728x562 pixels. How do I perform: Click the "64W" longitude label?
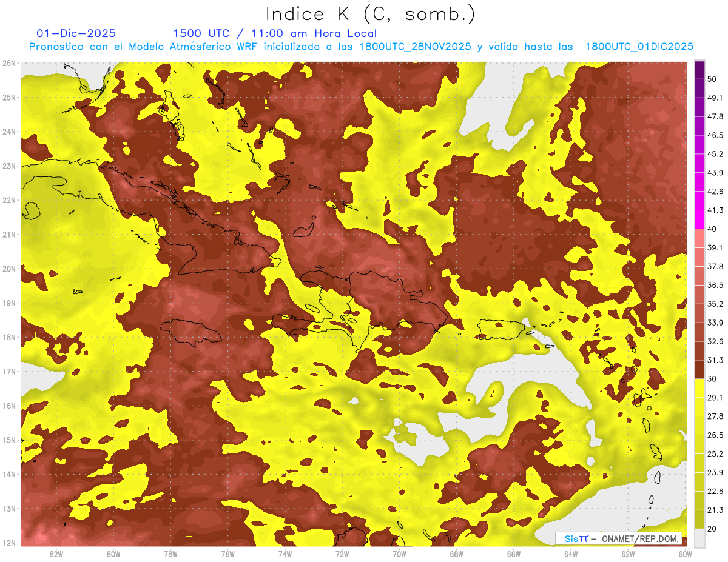571,554
